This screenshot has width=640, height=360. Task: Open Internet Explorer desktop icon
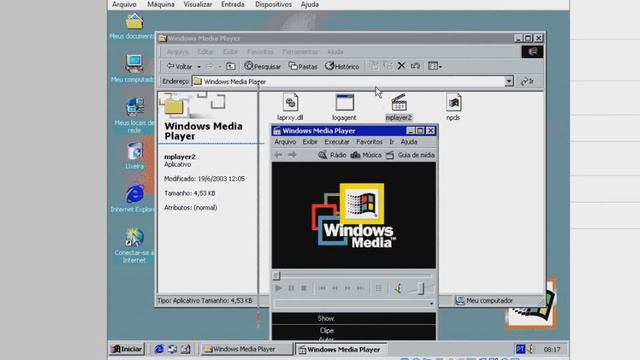(133, 198)
